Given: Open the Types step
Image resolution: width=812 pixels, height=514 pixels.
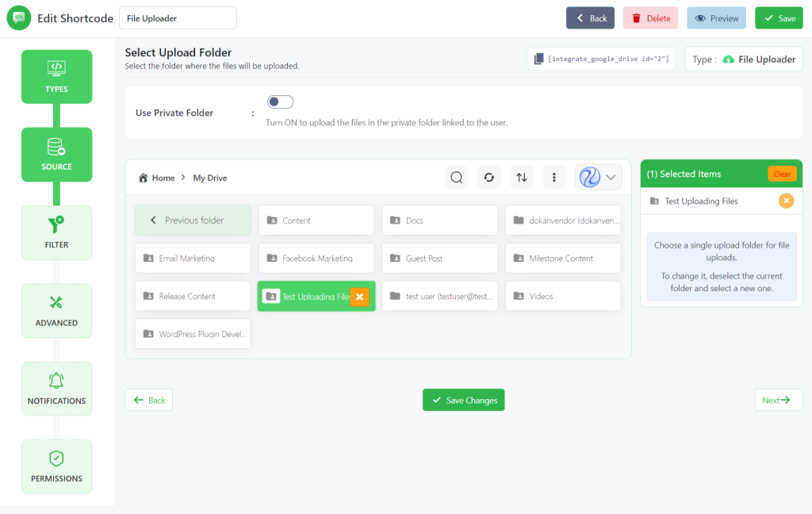Looking at the screenshot, I should 56,77.
